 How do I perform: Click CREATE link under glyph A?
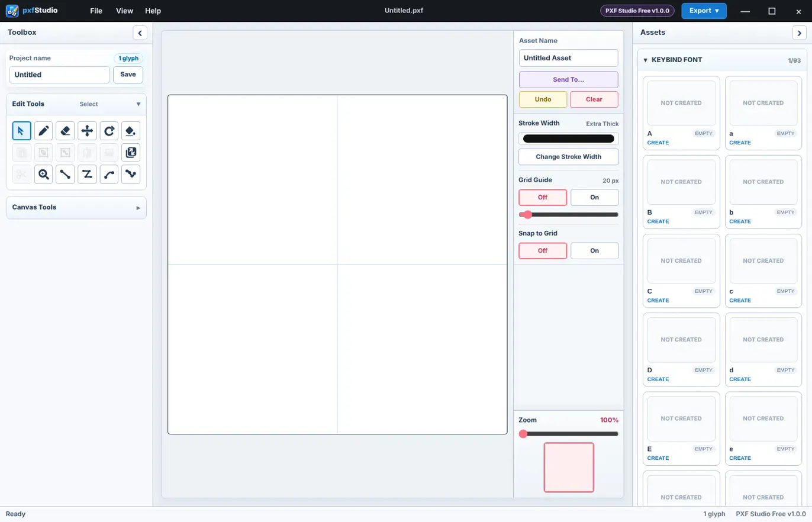click(658, 143)
